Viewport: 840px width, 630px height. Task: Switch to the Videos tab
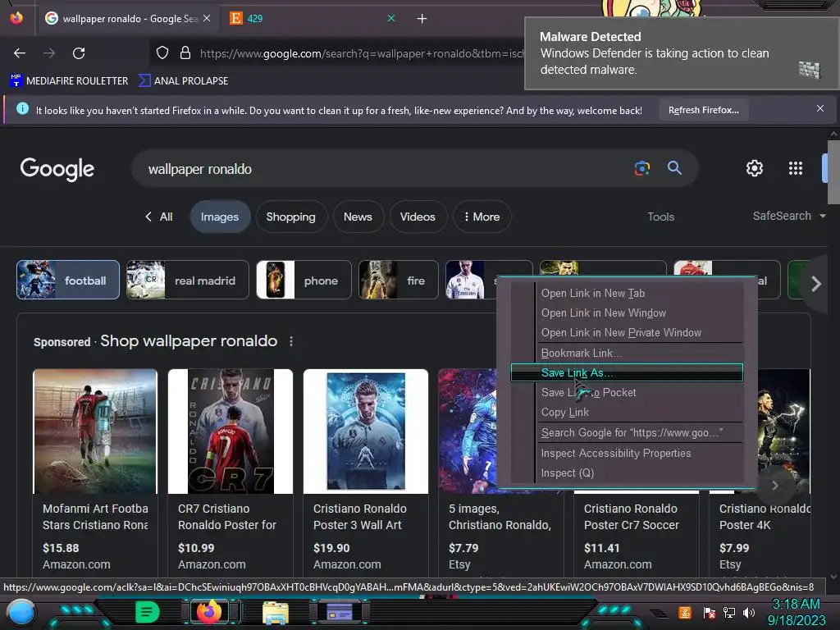(x=418, y=217)
